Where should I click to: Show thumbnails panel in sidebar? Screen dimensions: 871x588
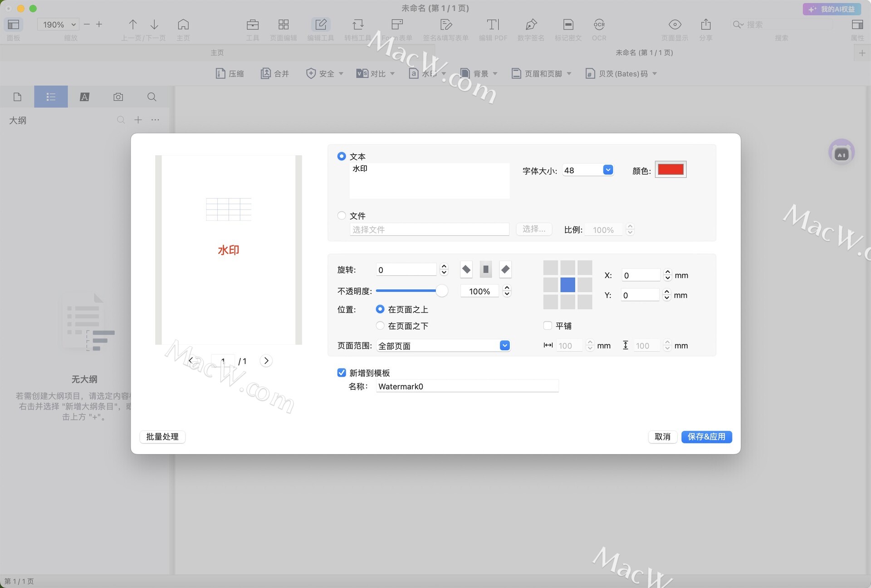(17, 97)
